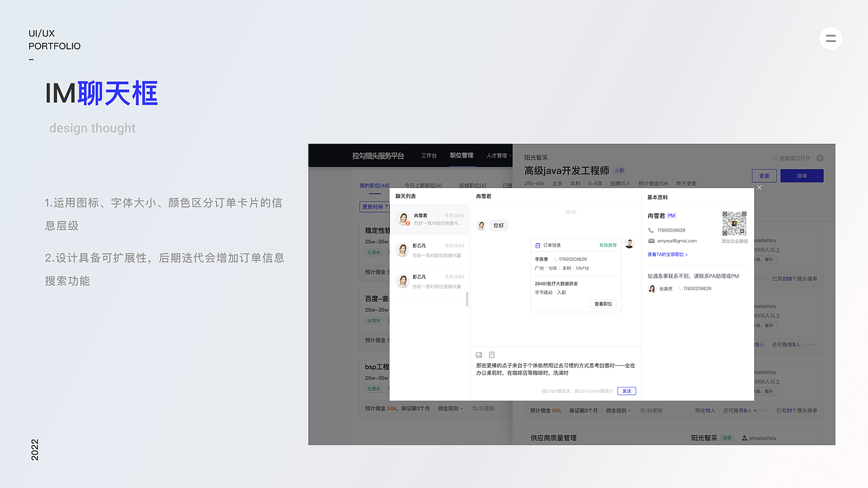Open the hamburger menu at top right
The width and height of the screenshot is (868, 488).
click(831, 38)
